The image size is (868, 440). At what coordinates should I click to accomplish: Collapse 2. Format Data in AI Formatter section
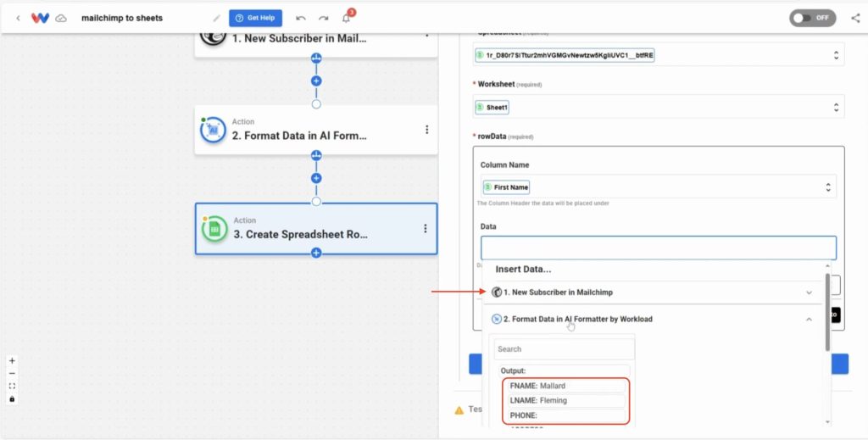pyautogui.click(x=652, y=319)
